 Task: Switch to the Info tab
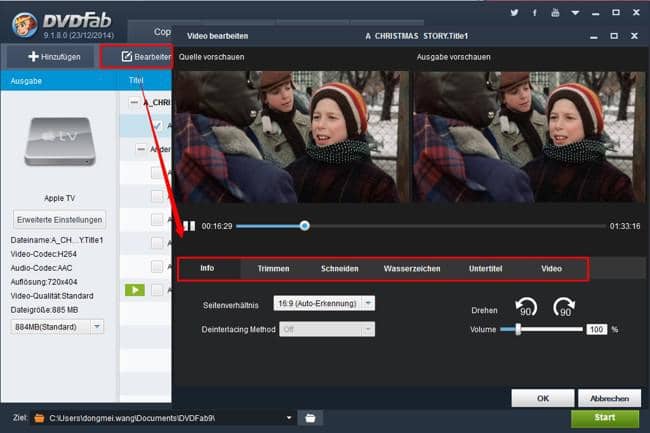(x=207, y=268)
